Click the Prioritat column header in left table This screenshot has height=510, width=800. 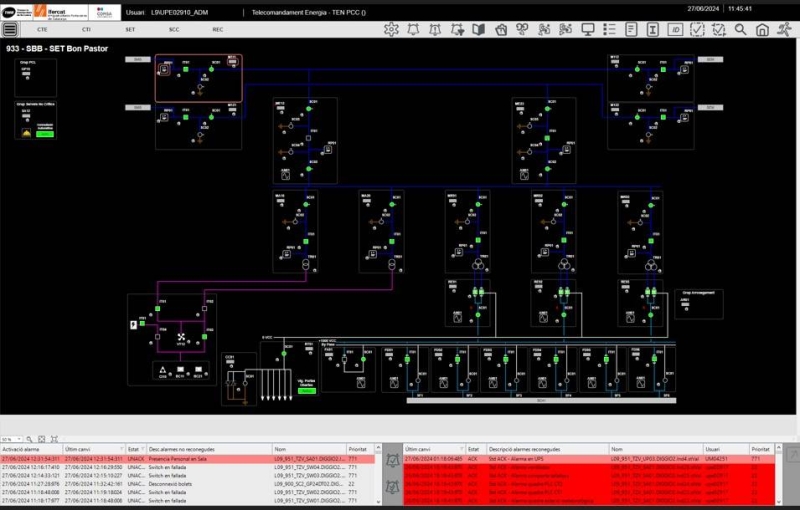coord(359,449)
